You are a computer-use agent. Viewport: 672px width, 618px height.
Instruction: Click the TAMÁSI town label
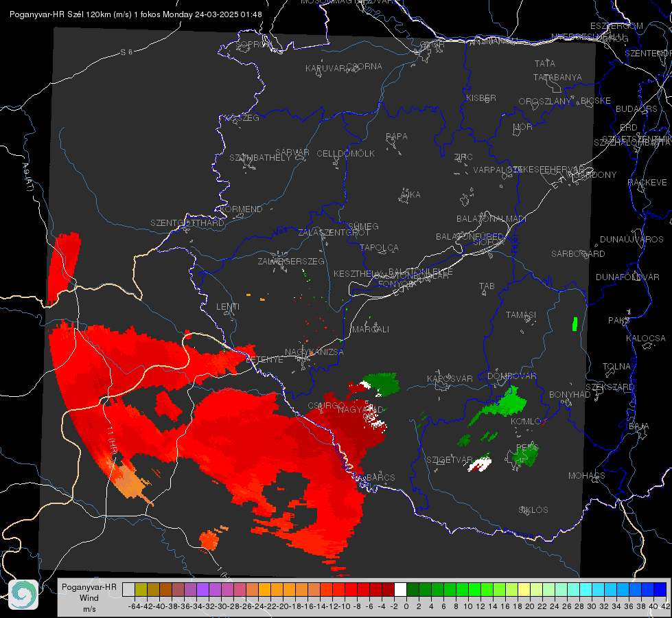click(x=521, y=315)
